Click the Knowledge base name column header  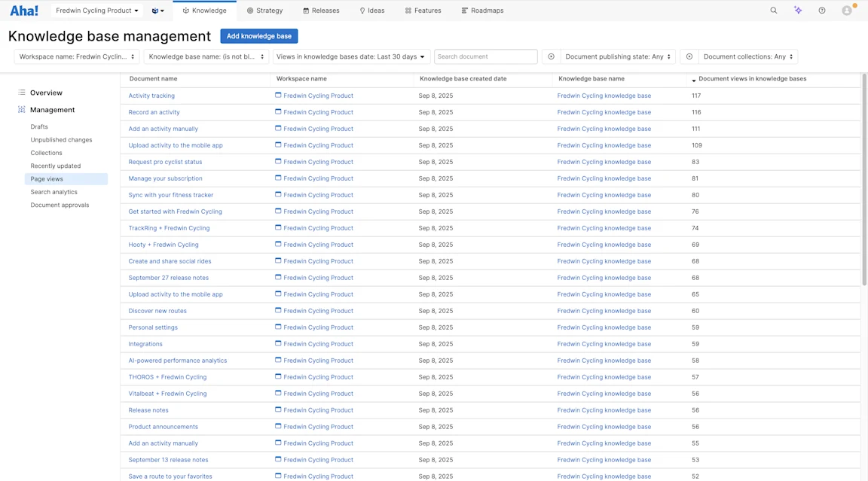[x=591, y=78]
